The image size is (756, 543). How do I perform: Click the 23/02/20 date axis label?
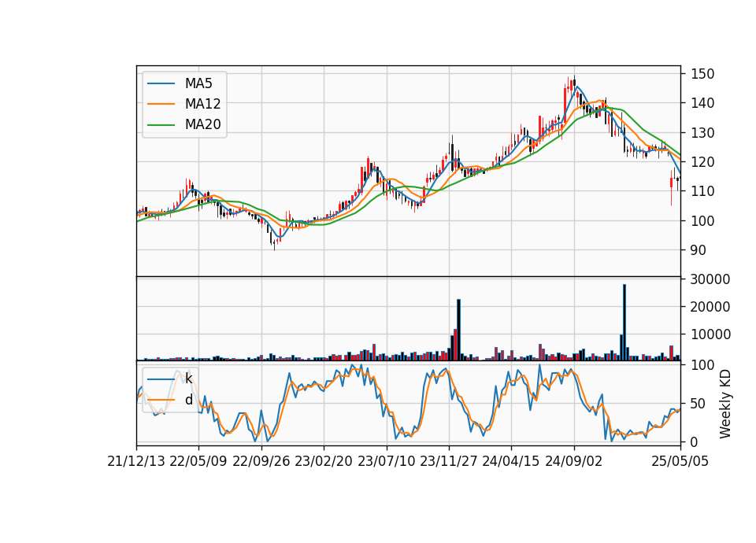coord(324,461)
